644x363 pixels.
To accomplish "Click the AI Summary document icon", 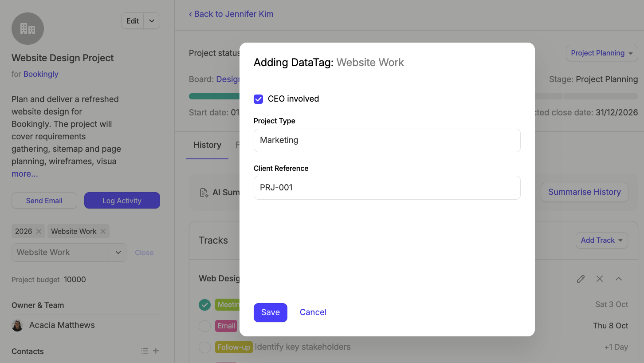I will [x=204, y=192].
